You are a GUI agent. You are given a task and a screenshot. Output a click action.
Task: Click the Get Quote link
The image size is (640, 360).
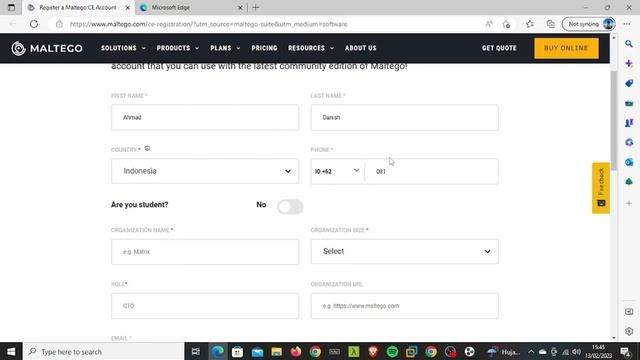499,48
